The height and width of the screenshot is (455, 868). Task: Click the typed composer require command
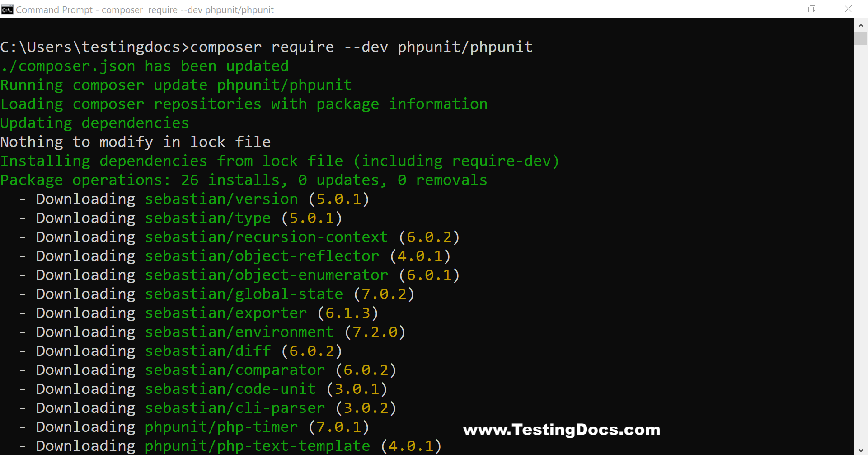[361, 47]
